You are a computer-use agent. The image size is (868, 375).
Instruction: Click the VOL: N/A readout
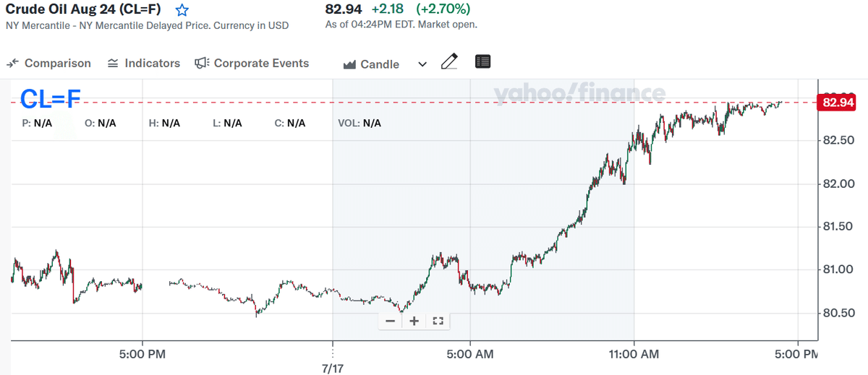[359, 123]
